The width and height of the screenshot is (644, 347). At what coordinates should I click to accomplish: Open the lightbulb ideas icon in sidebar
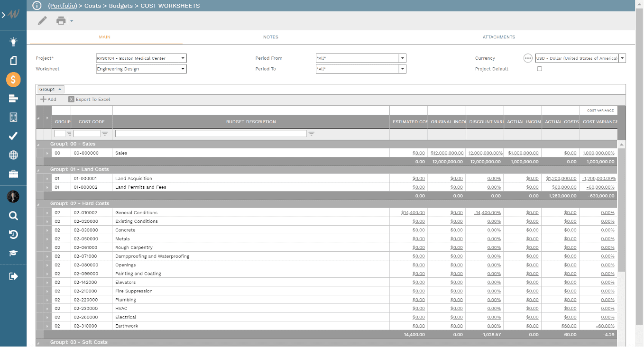13,41
